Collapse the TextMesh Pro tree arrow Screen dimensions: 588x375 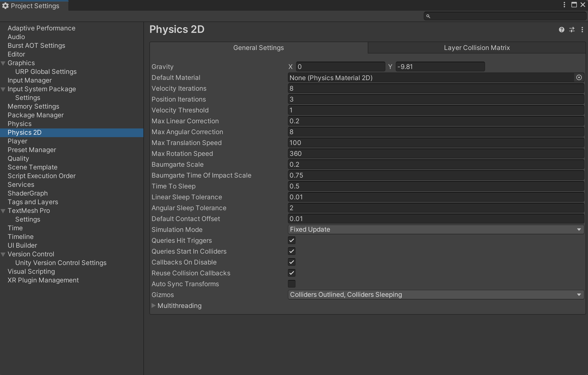click(3, 211)
